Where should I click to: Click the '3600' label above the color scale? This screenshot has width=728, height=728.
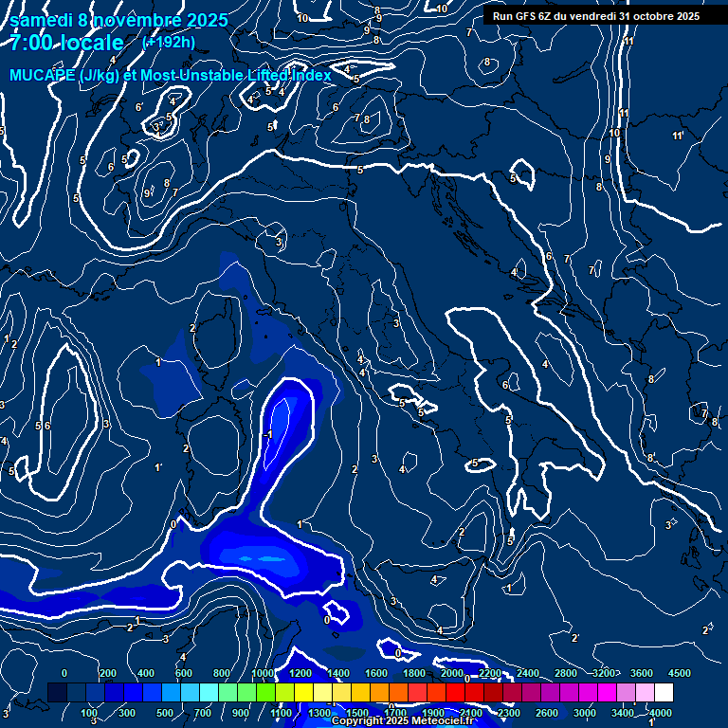(642, 673)
